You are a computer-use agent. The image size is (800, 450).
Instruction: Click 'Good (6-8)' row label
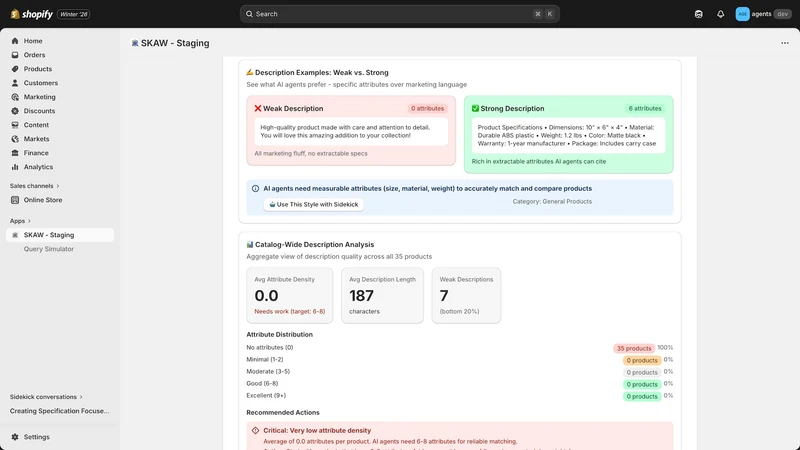pyautogui.click(x=262, y=384)
